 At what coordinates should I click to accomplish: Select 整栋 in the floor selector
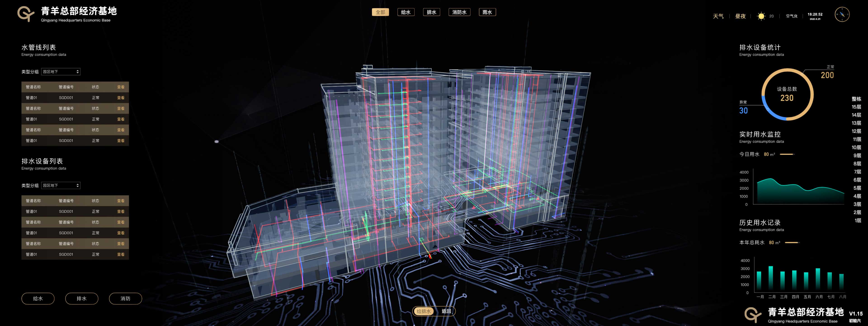click(856, 99)
